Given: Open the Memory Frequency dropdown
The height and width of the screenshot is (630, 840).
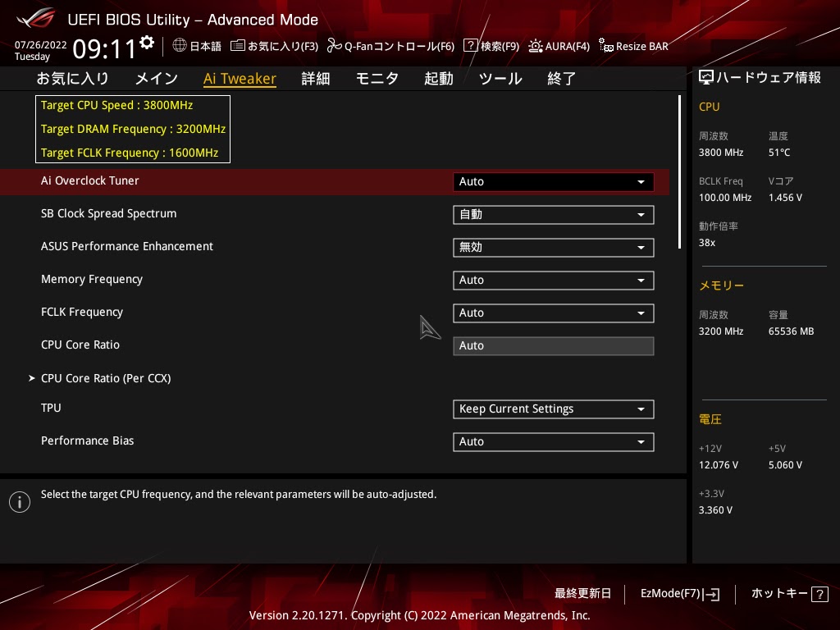Looking at the screenshot, I should [554, 281].
